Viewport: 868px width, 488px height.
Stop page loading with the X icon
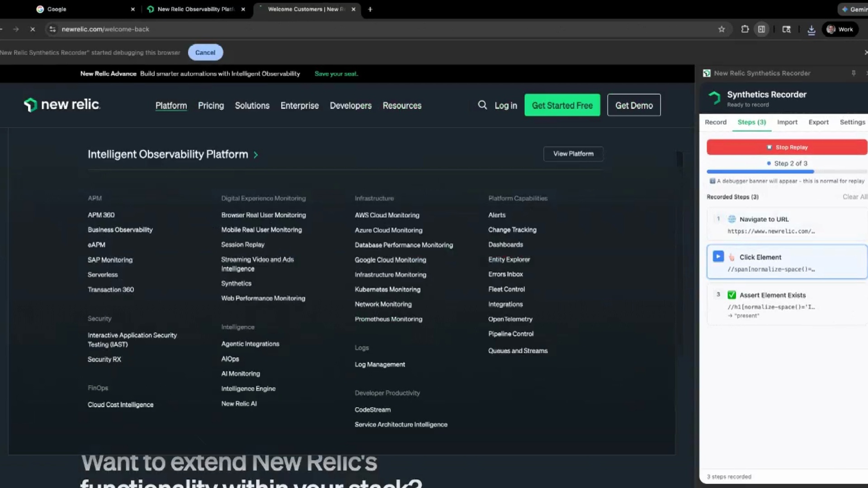coord(33,29)
